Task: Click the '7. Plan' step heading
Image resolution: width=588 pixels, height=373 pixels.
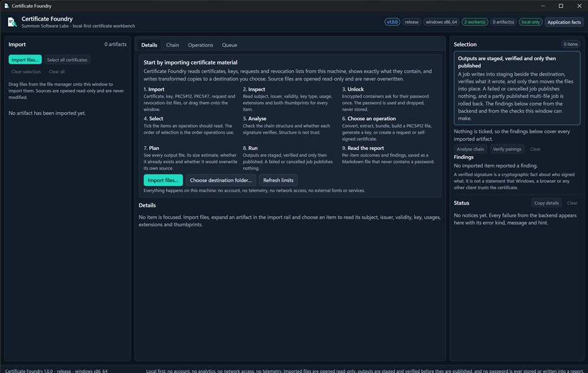Action: coord(151,148)
